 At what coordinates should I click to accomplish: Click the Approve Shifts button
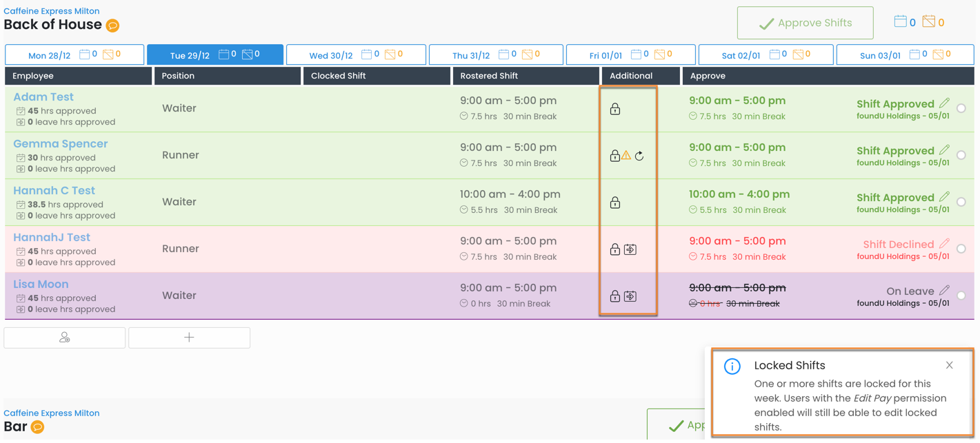(805, 23)
